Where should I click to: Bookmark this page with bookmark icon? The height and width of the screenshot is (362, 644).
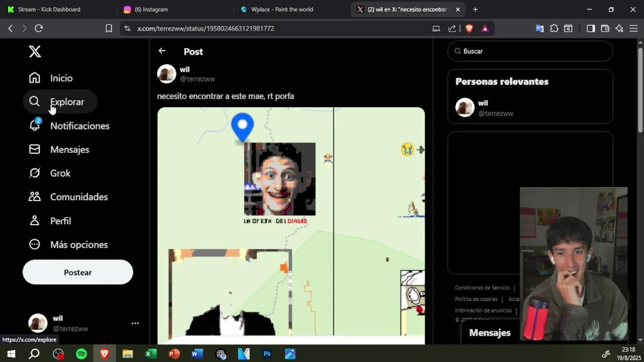109,29
